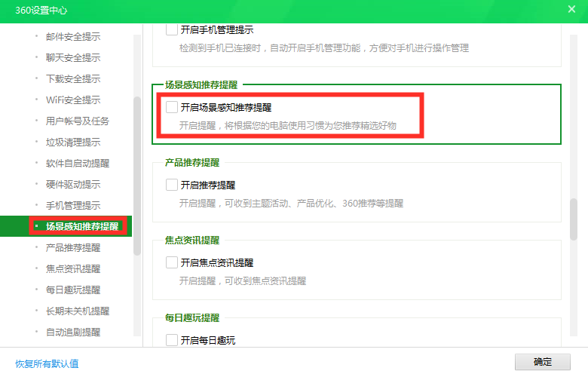Select 硬件驱动提示 sidebar entry
This screenshot has width=588, height=377.
pos(73,184)
